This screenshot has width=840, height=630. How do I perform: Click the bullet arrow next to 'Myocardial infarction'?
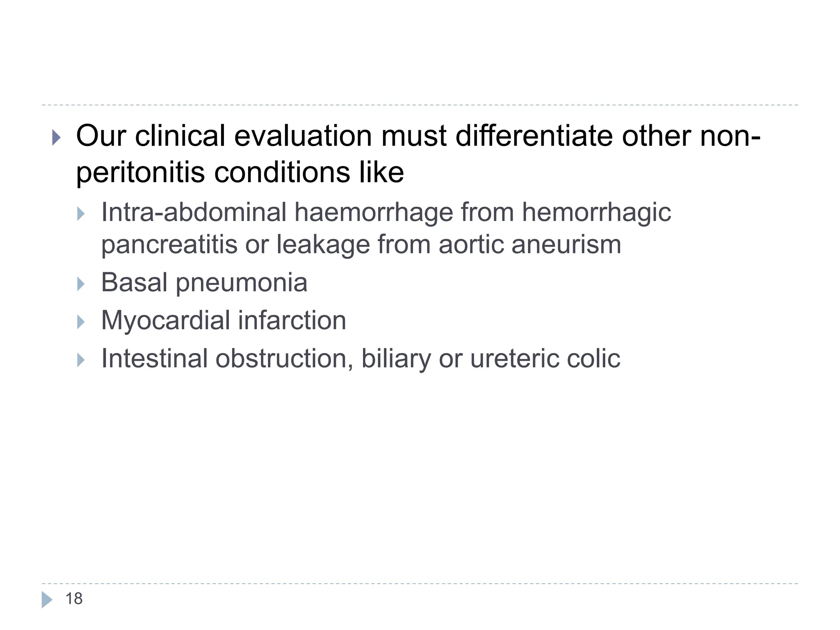[81, 322]
